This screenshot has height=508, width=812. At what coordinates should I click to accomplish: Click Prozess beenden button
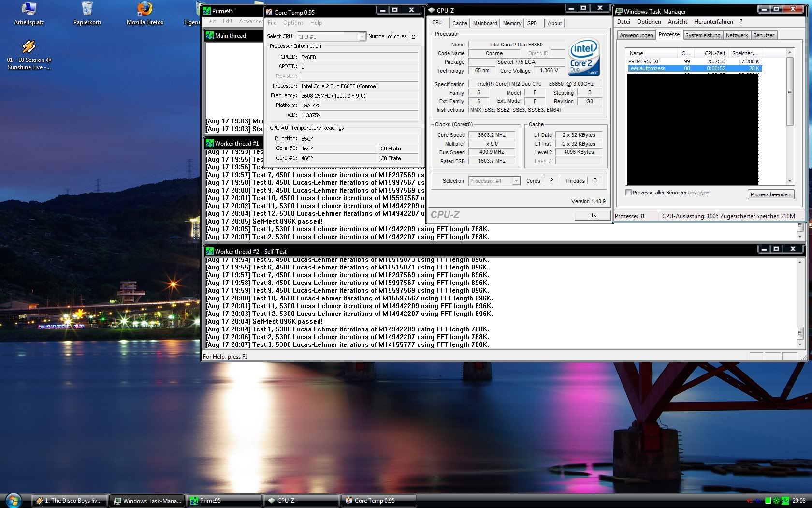pos(770,194)
